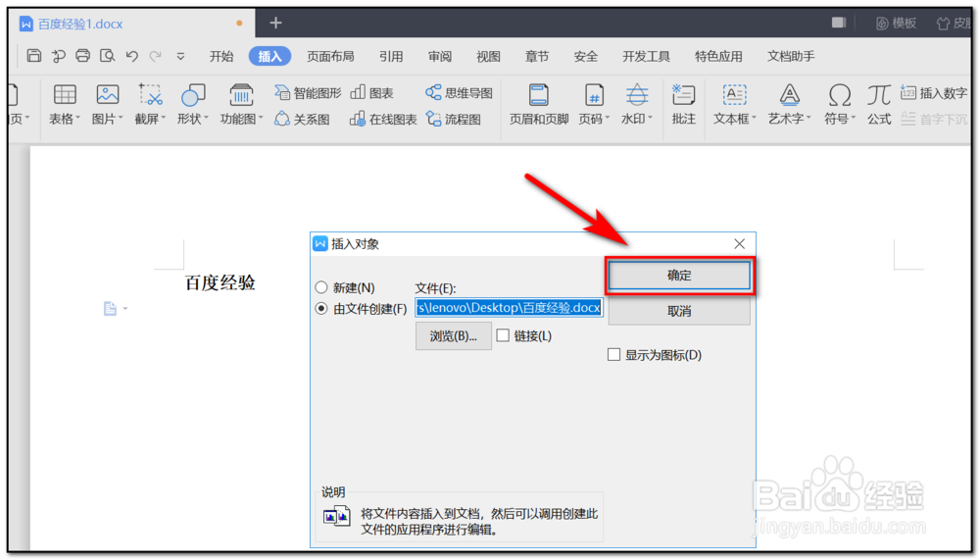Open the Table (表格) dropdown arrow
This screenshot has width=980, height=560.
[78, 119]
